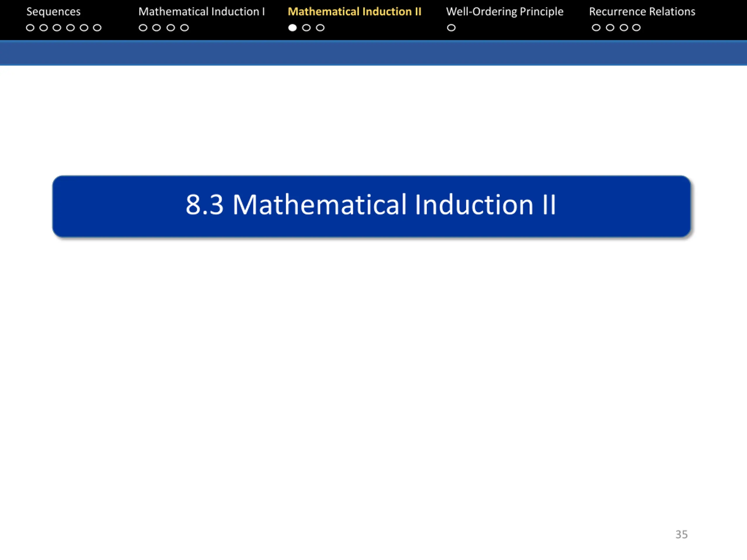Select first slide dot under Sequences
747x560 pixels.
pos(30,28)
